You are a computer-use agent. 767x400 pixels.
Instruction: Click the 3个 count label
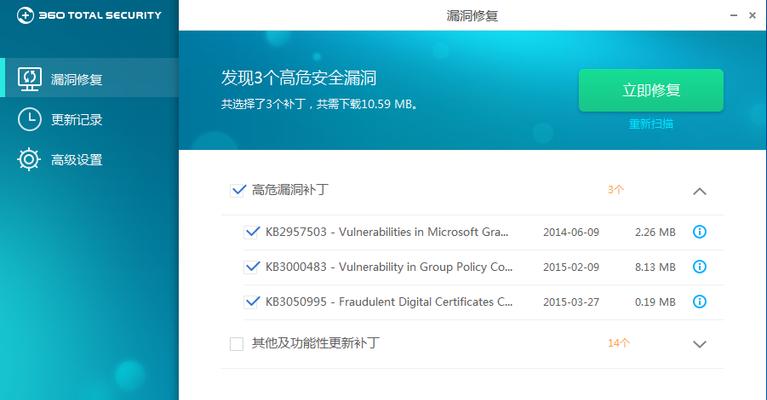pyautogui.click(x=616, y=190)
